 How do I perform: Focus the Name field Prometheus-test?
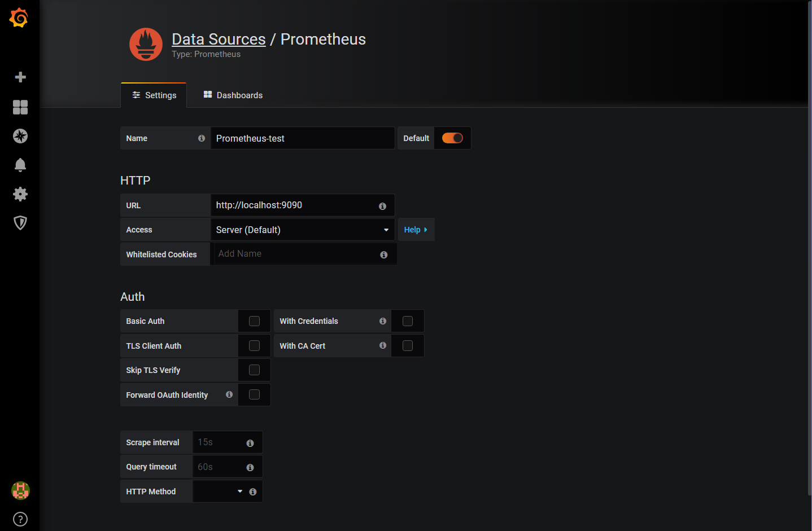point(303,138)
